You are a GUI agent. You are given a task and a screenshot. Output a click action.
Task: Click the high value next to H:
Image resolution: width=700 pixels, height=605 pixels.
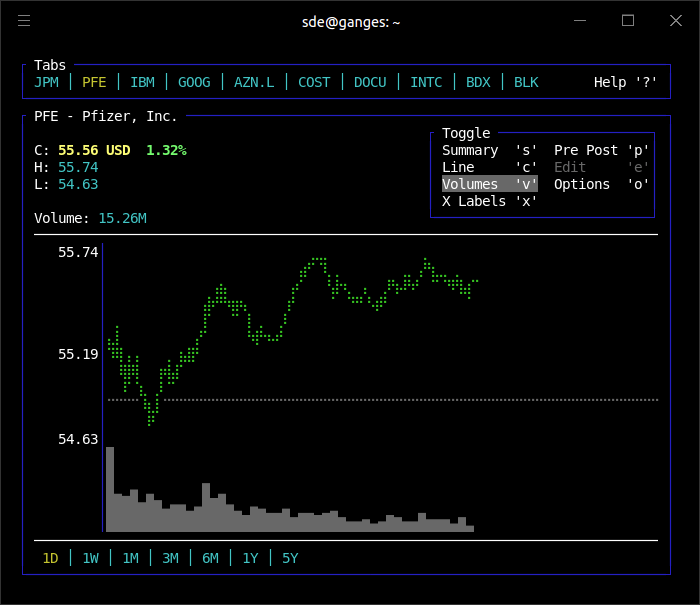[78, 167]
